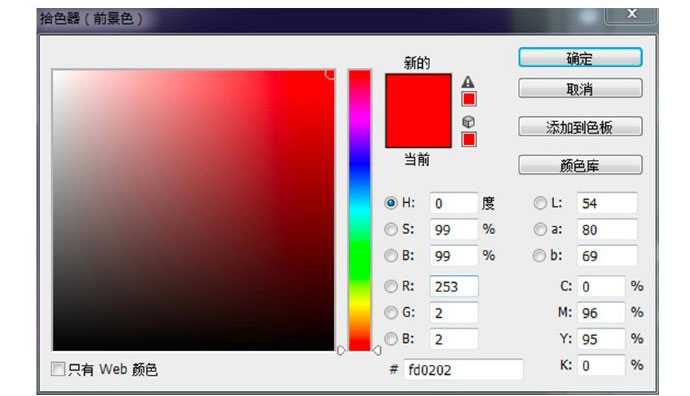
Task: Select the R red radio button
Action: (x=391, y=286)
